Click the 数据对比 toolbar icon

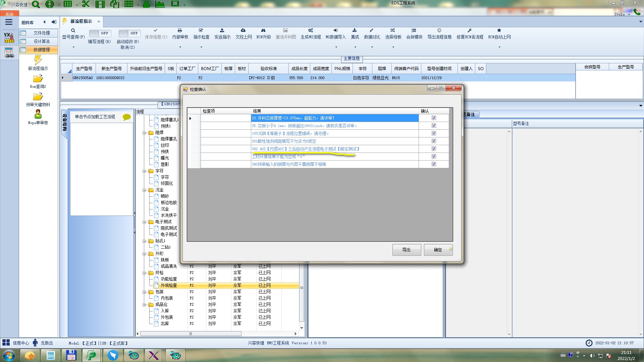(372, 31)
